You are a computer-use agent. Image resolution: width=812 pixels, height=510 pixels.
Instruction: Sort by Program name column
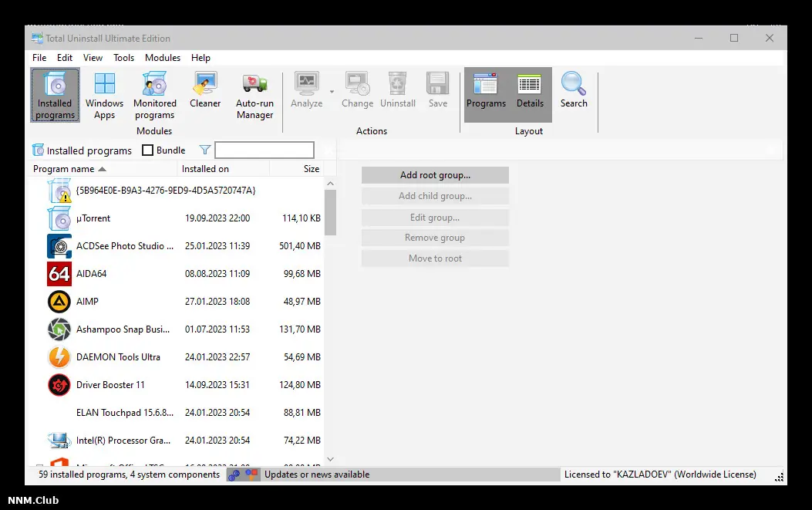(103, 169)
